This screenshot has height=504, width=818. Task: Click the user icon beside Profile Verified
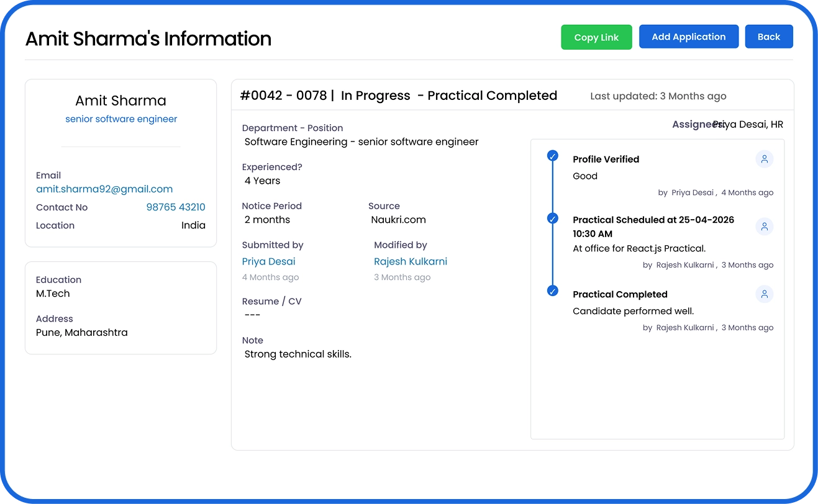tap(765, 160)
